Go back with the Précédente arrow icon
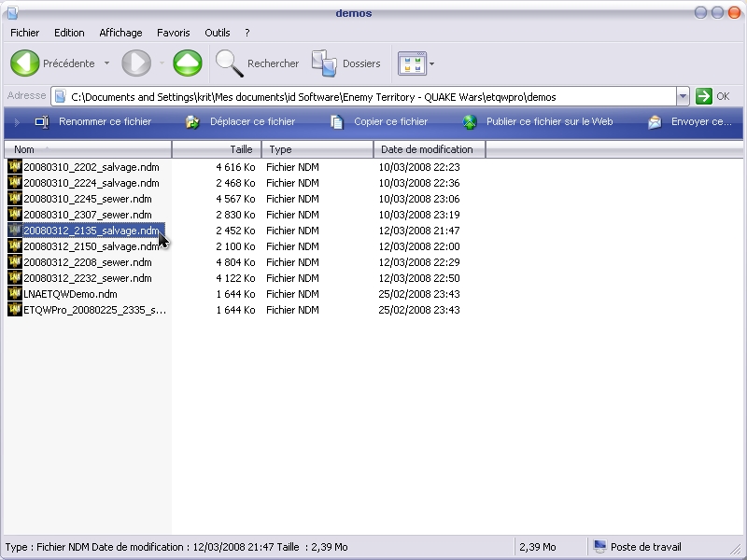The width and height of the screenshot is (747, 560). click(x=25, y=63)
